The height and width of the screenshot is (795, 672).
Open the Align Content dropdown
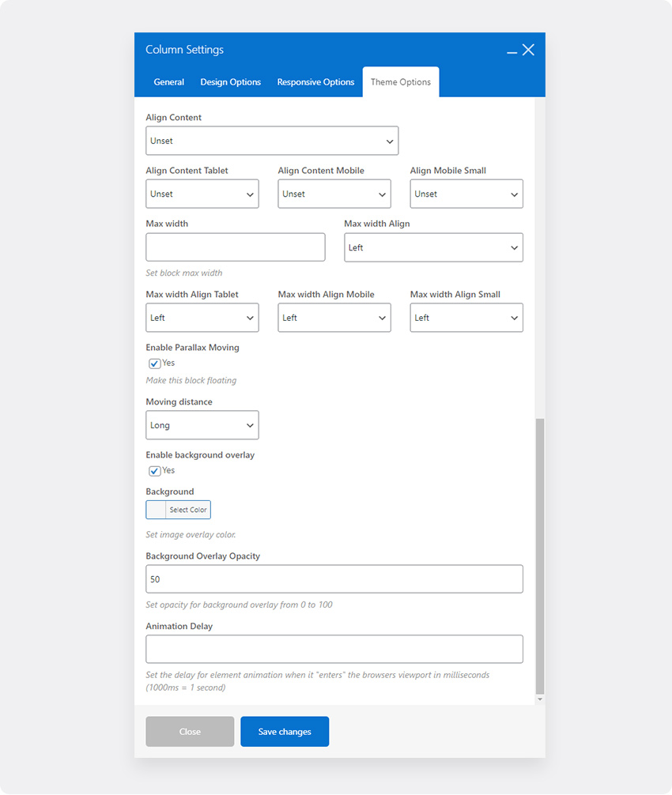click(272, 141)
